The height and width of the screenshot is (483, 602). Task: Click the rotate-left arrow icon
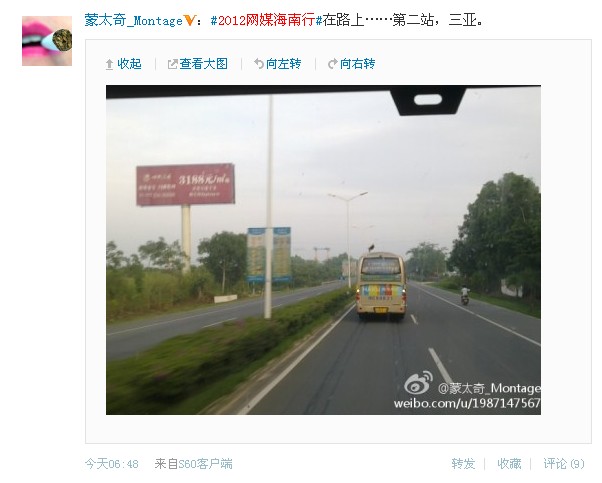pos(259,64)
